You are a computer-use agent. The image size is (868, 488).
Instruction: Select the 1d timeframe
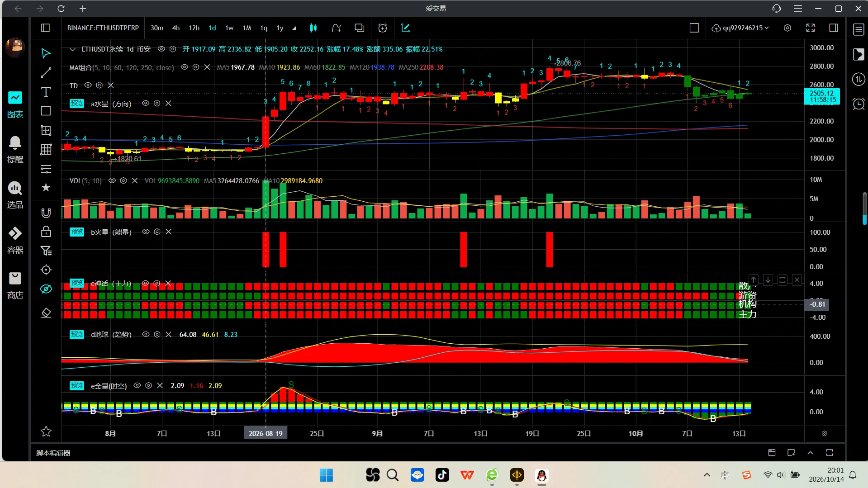[212, 28]
